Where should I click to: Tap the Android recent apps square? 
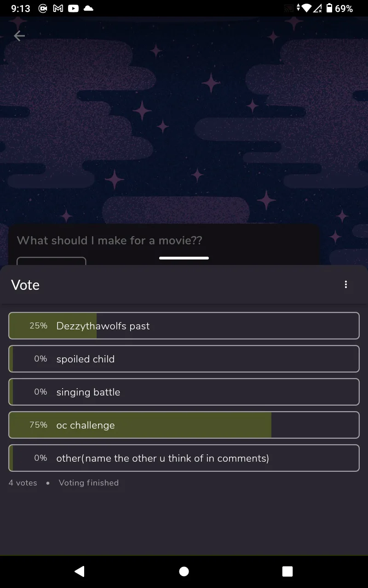pyautogui.click(x=287, y=571)
